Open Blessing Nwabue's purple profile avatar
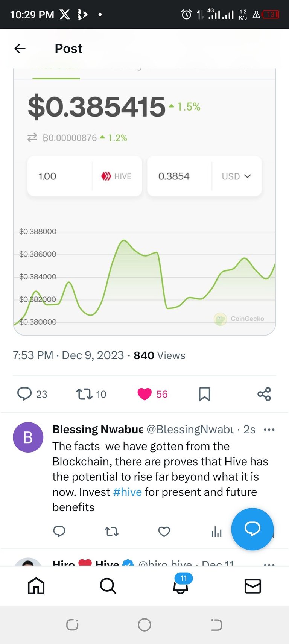The height and width of the screenshot is (644, 289). [x=28, y=437]
